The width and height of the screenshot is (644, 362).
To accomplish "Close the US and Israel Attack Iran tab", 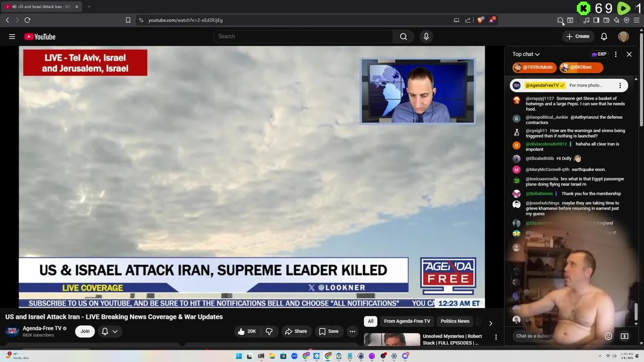I will (76, 7).
